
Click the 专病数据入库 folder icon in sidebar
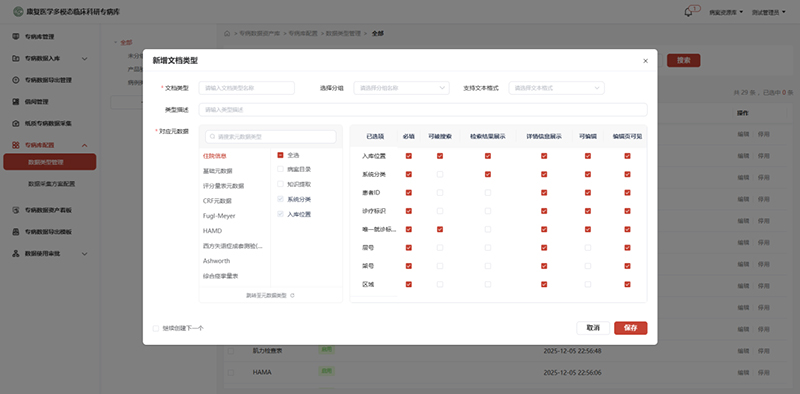coord(16,59)
